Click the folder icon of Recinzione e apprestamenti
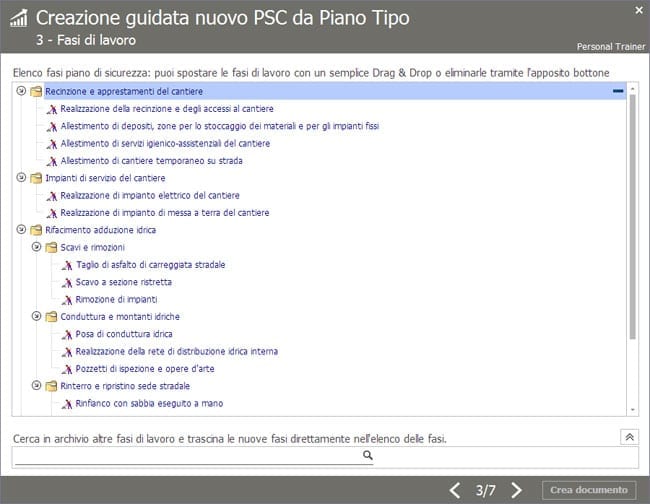The image size is (650, 504). (x=36, y=91)
